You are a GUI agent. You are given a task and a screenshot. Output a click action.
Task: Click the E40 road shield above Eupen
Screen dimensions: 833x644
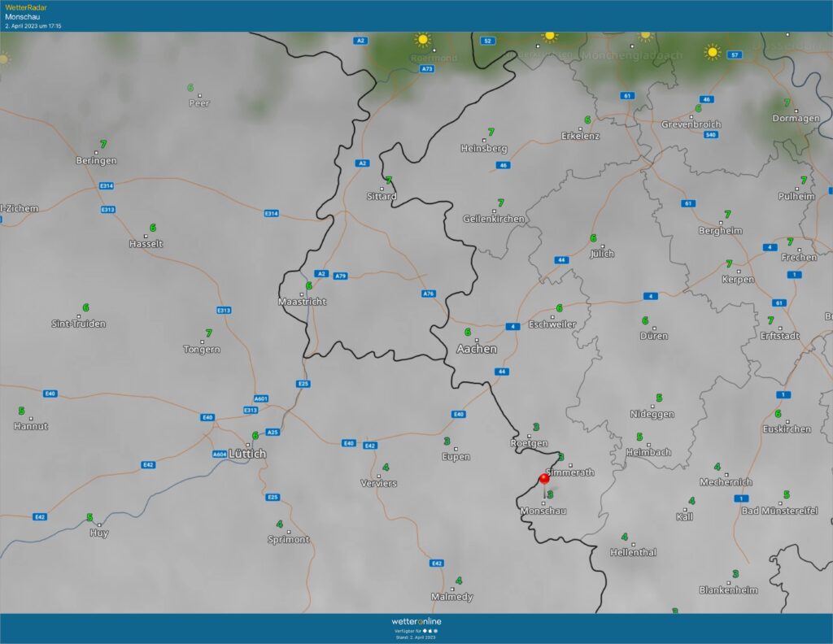[x=459, y=414]
